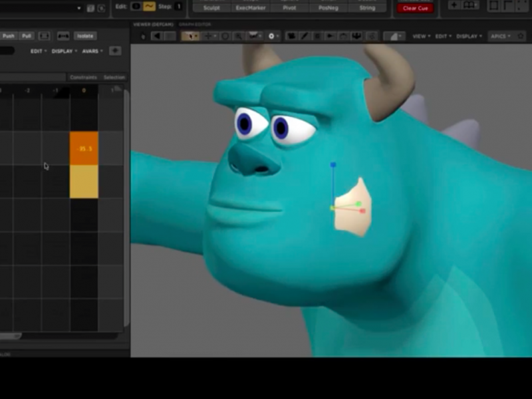Viewport: 532px width, 399px height.
Task: Toggle the Isolate button
Action: (x=85, y=36)
